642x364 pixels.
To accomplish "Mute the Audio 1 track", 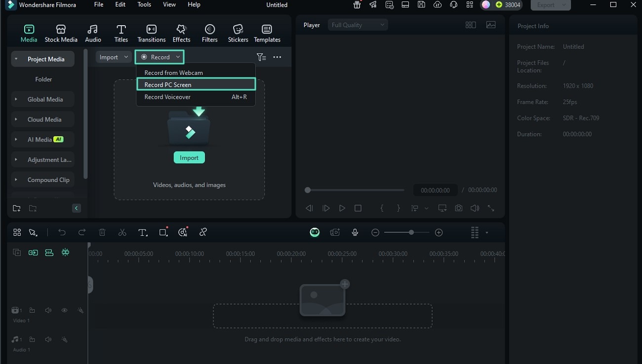I will 48,339.
